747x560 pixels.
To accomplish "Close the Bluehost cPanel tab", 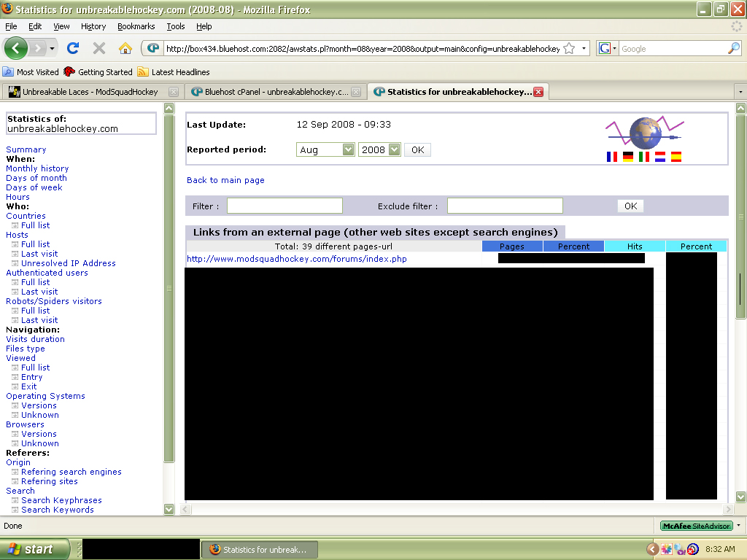I will (x=356, y=92).
